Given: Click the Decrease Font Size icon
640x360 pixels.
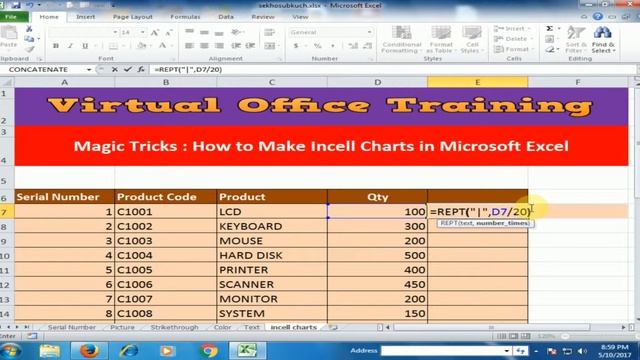Looking at the screenshot, I should [168, 32].
